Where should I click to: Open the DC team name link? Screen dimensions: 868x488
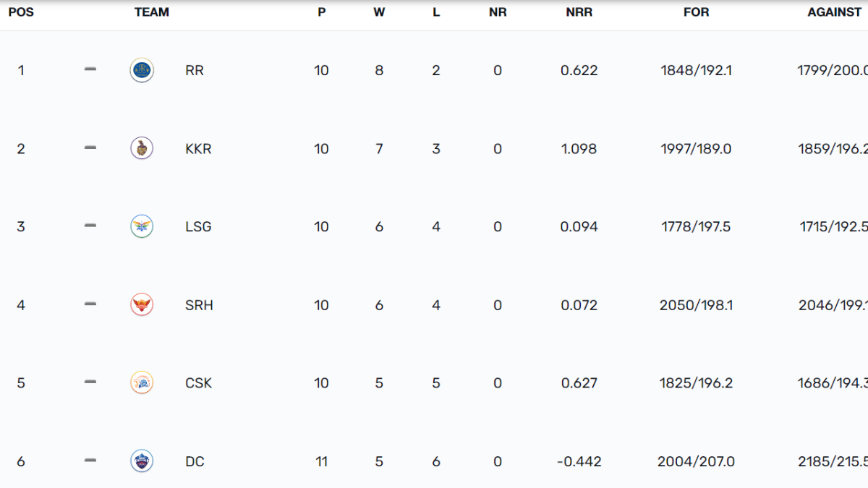coord(195,461)
